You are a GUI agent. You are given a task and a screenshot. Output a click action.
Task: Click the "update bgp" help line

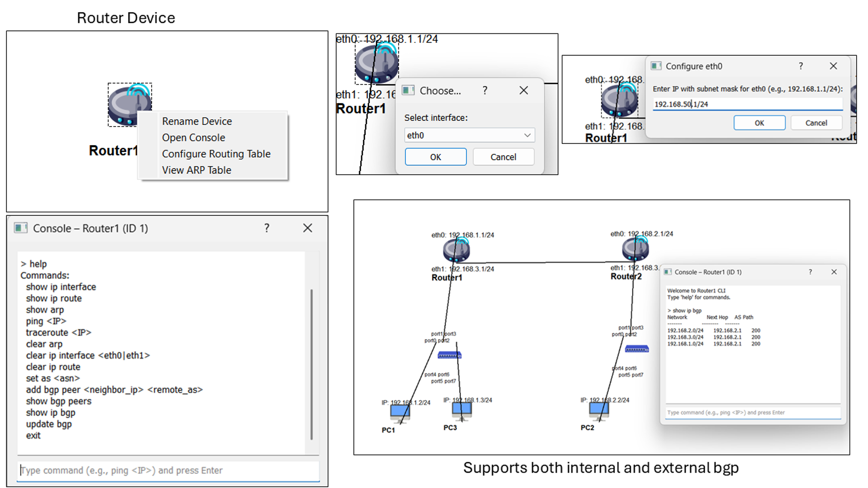click(x=49, y=424)
